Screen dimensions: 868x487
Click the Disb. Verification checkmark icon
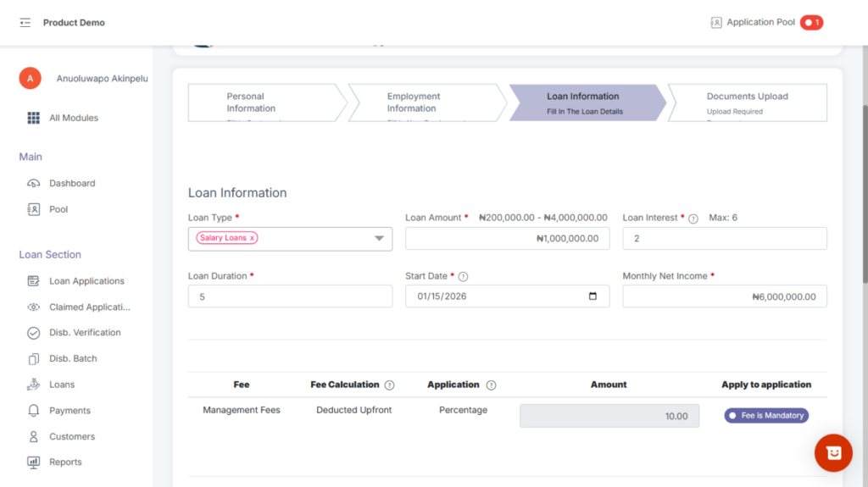click(x=34, y=334)
